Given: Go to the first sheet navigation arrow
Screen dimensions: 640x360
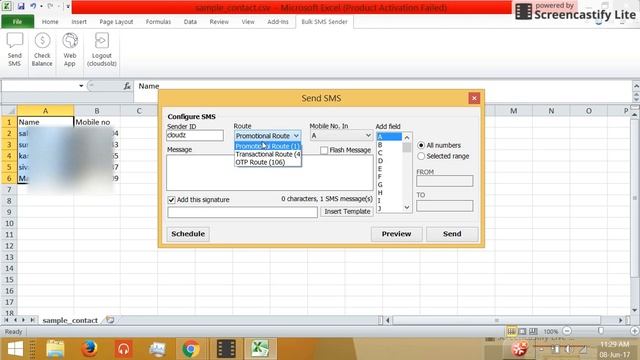Looking at the screenshot, I should tap(7, 320).
